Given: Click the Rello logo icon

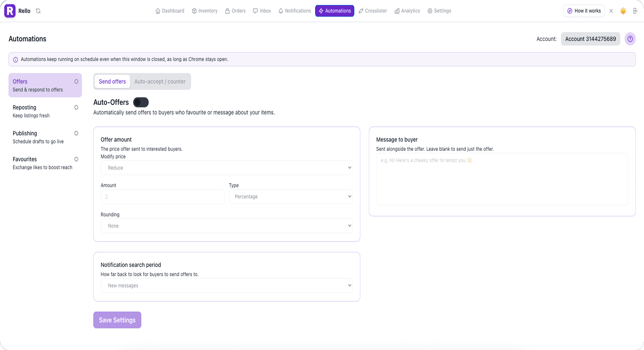Looking at the screenshot, I should [x=10, y=11].
